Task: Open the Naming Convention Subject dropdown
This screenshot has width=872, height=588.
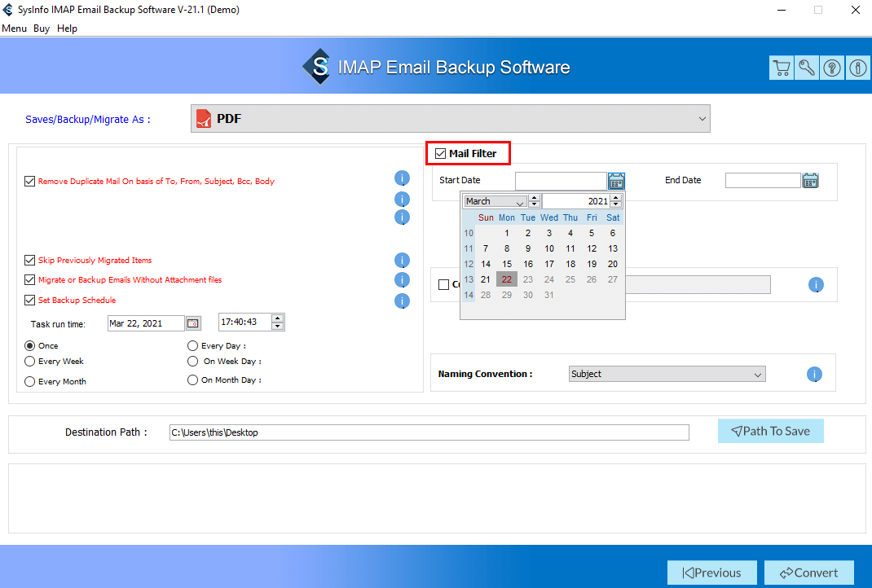Action: [667, 374]
